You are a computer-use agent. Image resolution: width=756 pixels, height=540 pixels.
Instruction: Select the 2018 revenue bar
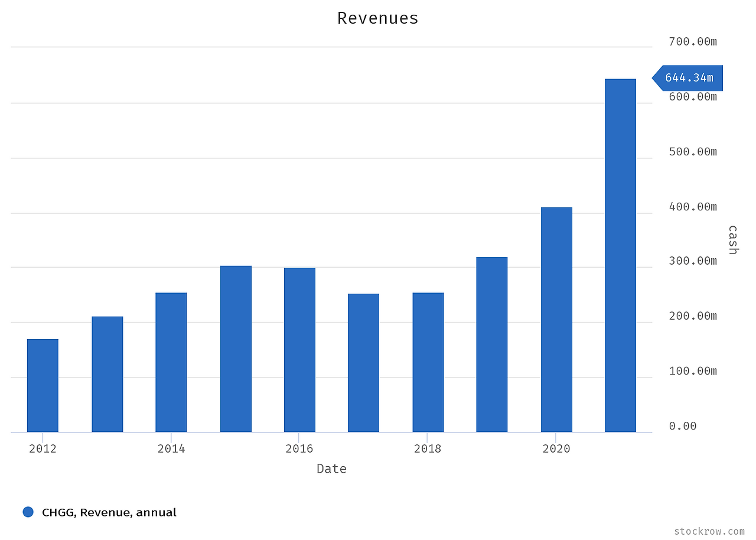(427, 360)
